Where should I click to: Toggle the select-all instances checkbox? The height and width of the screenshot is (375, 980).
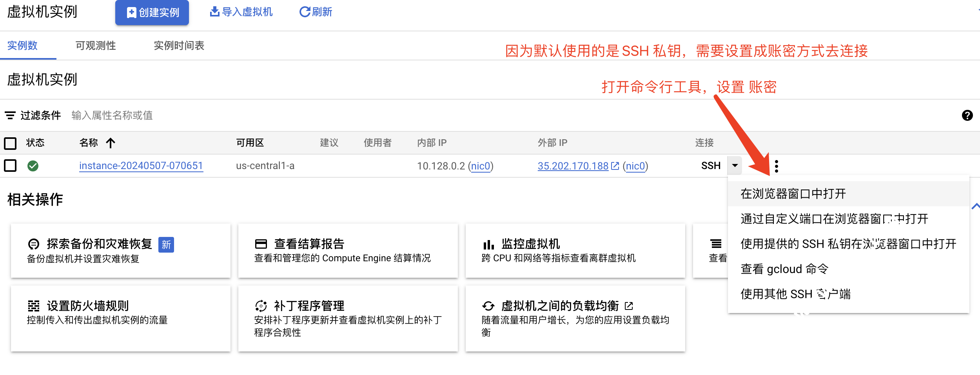pyautogui.click(x=10, y=143)
